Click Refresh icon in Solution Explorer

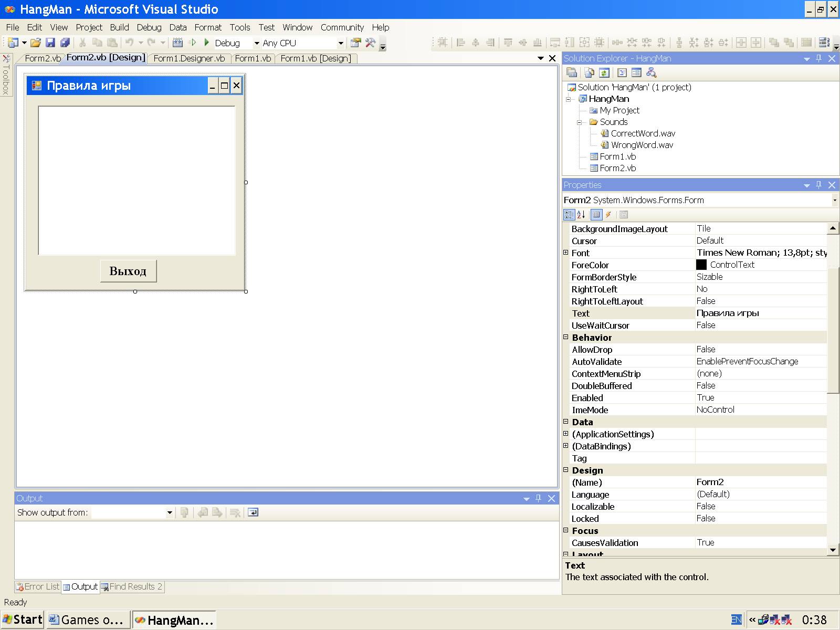coord(604,73)
